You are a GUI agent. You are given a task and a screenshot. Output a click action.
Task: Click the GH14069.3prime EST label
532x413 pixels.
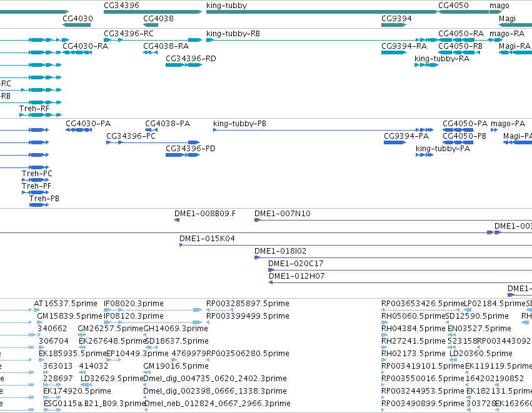[176, 329]
